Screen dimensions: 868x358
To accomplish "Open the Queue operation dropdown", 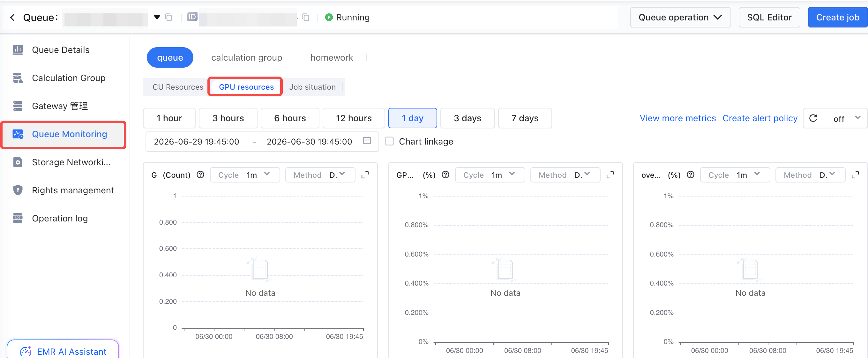I will coord(680,18).
